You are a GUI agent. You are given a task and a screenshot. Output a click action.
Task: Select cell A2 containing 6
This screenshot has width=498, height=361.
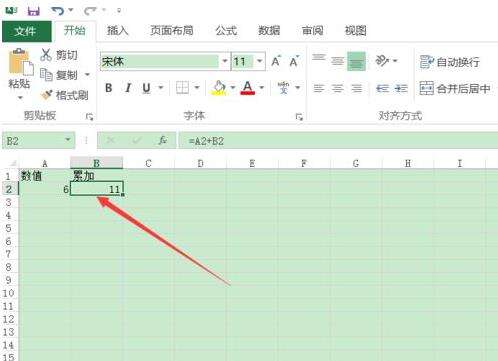(44, 189)
